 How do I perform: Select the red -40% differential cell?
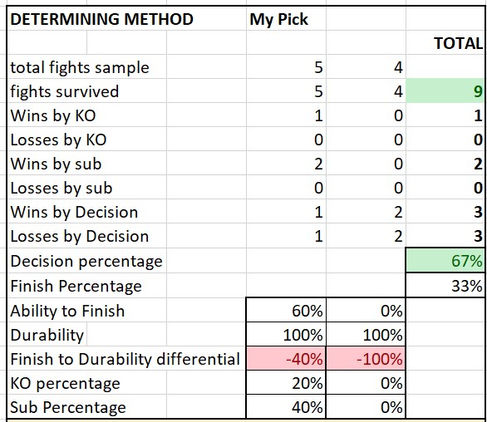(x=286, y=359)
